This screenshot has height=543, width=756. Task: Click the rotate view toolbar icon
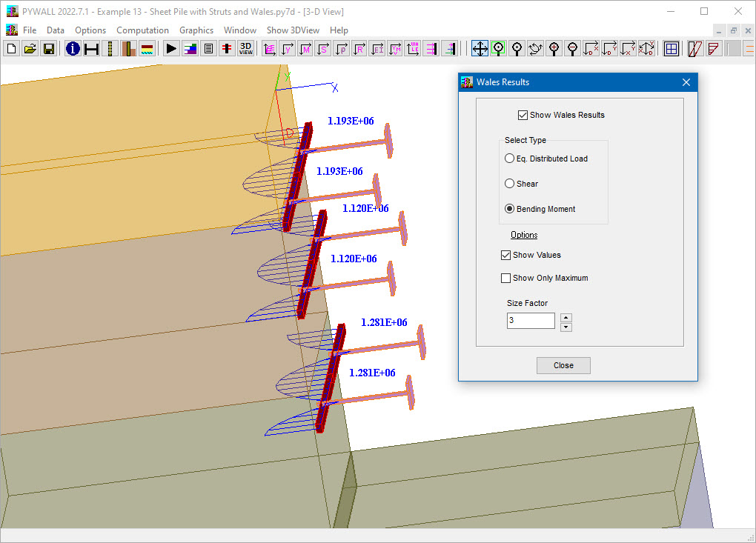point(535,49)
